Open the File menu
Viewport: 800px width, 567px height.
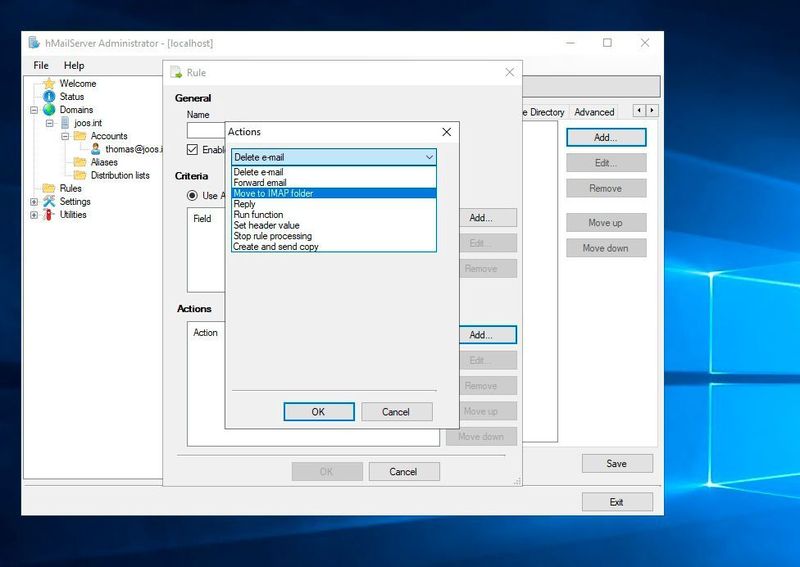41,65
